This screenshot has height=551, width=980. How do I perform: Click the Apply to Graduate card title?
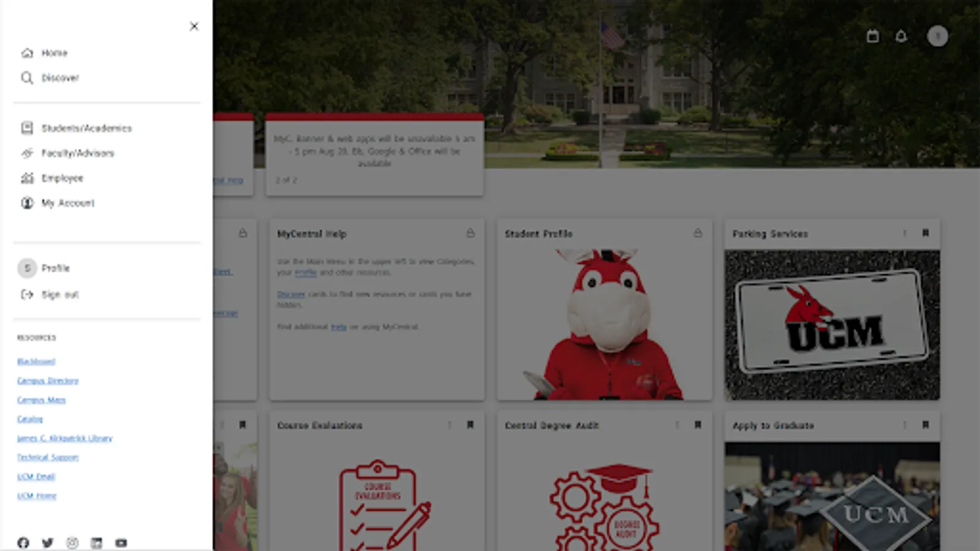tap(773, 425)
